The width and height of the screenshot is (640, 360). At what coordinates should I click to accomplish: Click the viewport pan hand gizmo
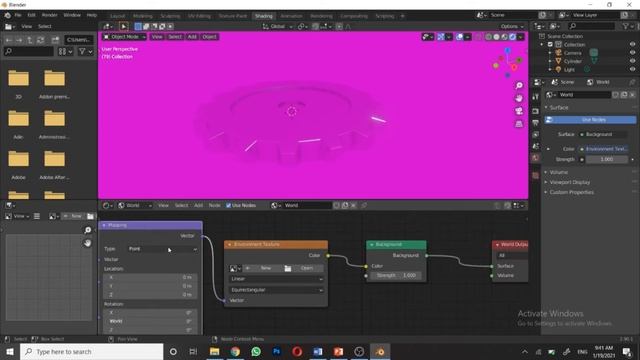tap(519, 98)
